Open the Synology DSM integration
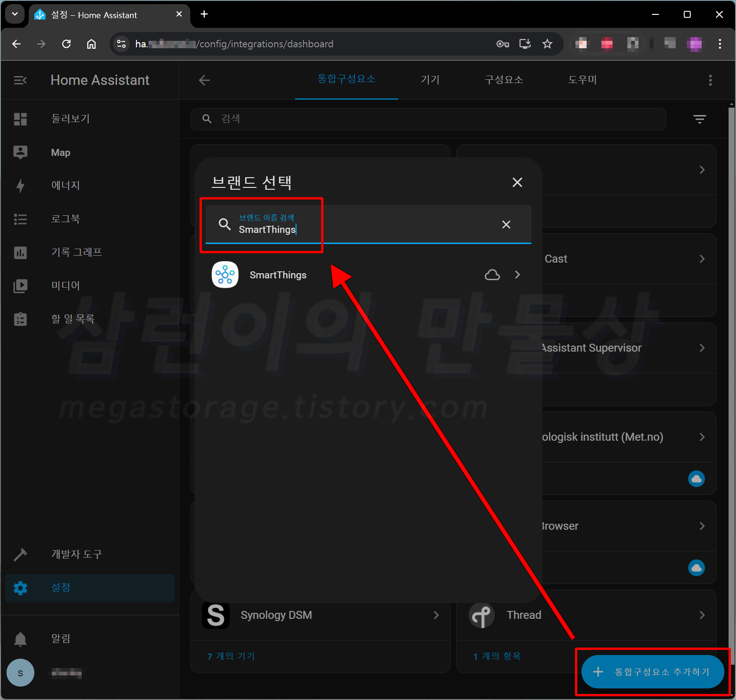The image size is (736, 700). click(x=320, y=615)
